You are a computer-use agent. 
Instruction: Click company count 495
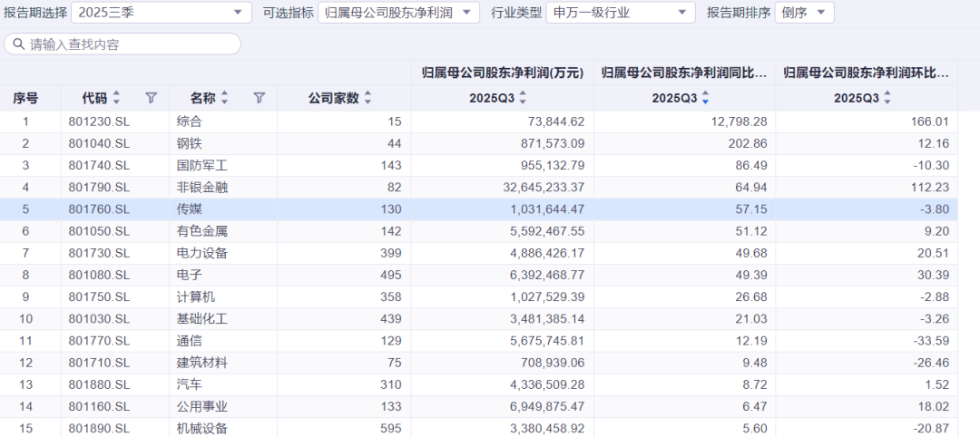coord(391,276)
